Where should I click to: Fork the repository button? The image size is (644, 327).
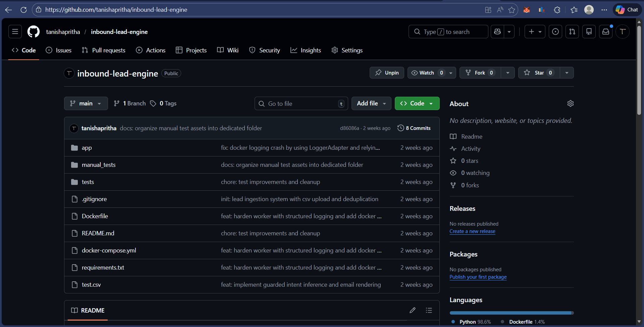(x=480, y=73)
